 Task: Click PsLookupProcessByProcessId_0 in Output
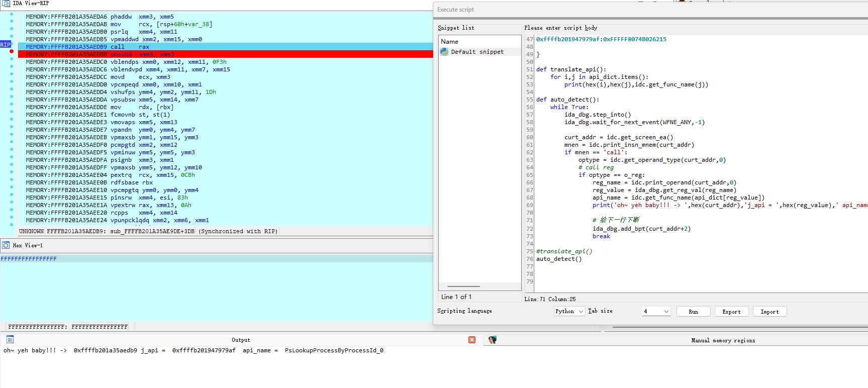(x=334, y=350)
